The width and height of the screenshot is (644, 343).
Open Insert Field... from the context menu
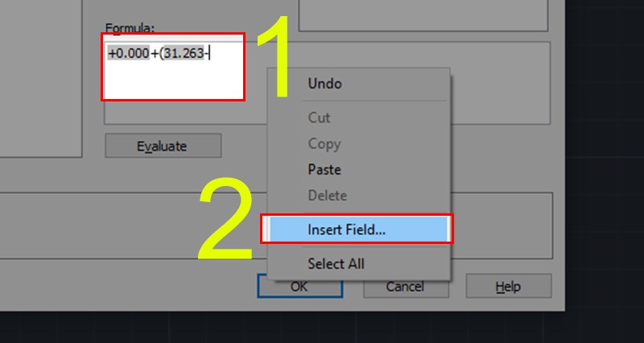tap(346, 229)
